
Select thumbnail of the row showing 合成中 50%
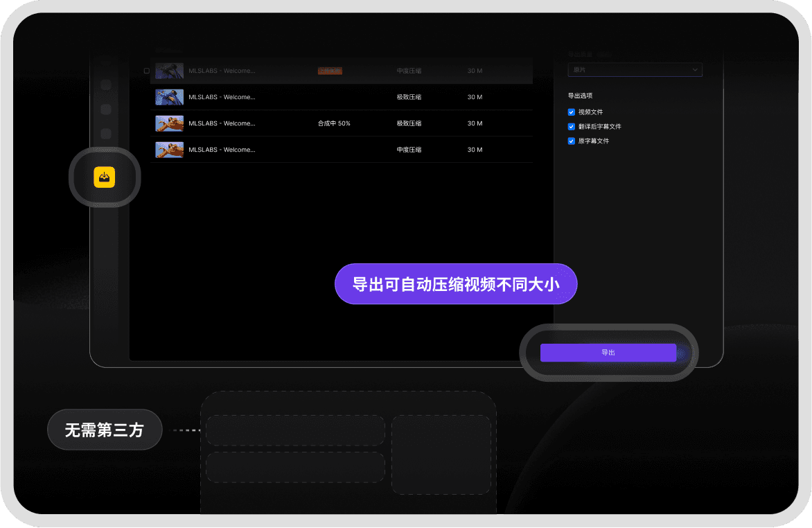point(169,123)
